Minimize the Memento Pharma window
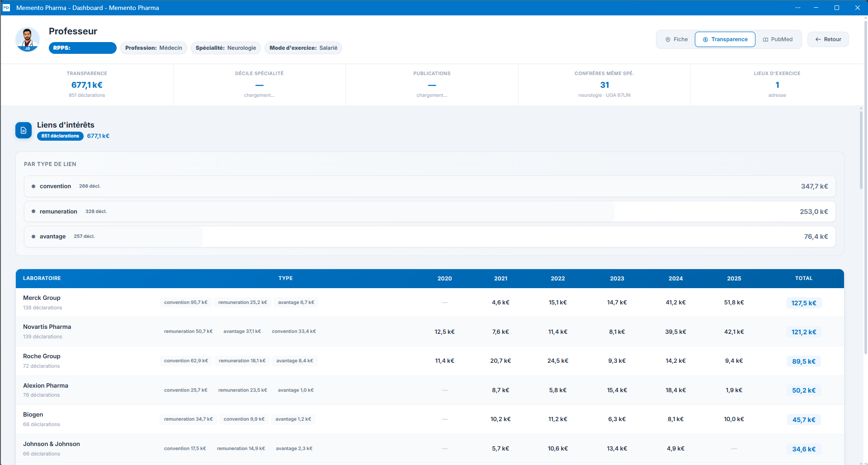Screen dimensions: 868x465 816,8
